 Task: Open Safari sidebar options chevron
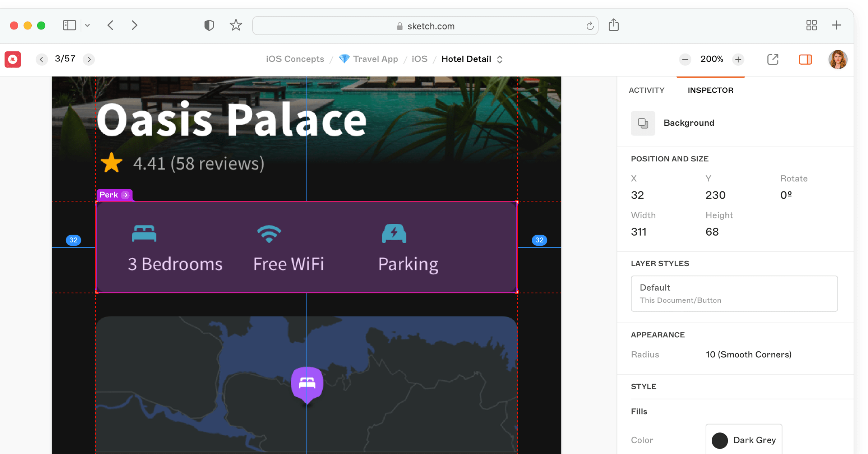coord(87,25)
